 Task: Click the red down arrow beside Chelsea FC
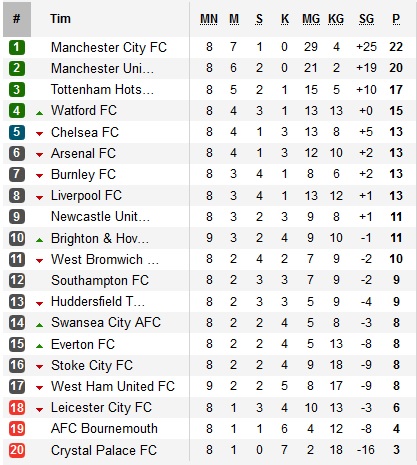(x=39, y=134)
